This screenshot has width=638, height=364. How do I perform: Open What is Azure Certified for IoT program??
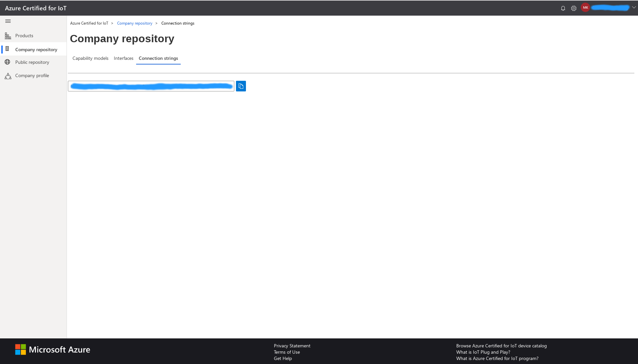coord(497,358)
